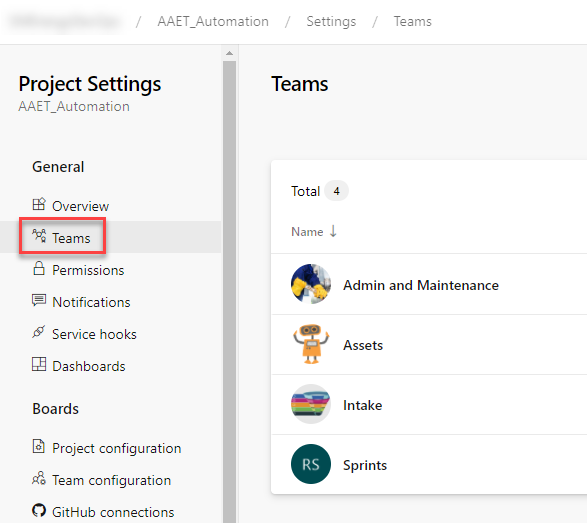This screenshot has width=587, height=523.
Task: Click Teams breadcrumb link
Action: tap(413, 21)
